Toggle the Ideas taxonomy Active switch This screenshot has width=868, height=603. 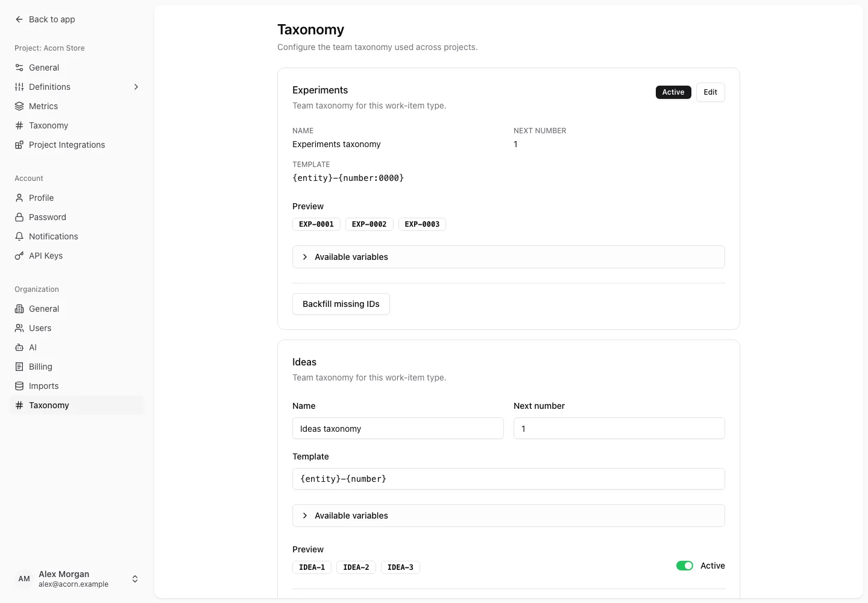685,566
